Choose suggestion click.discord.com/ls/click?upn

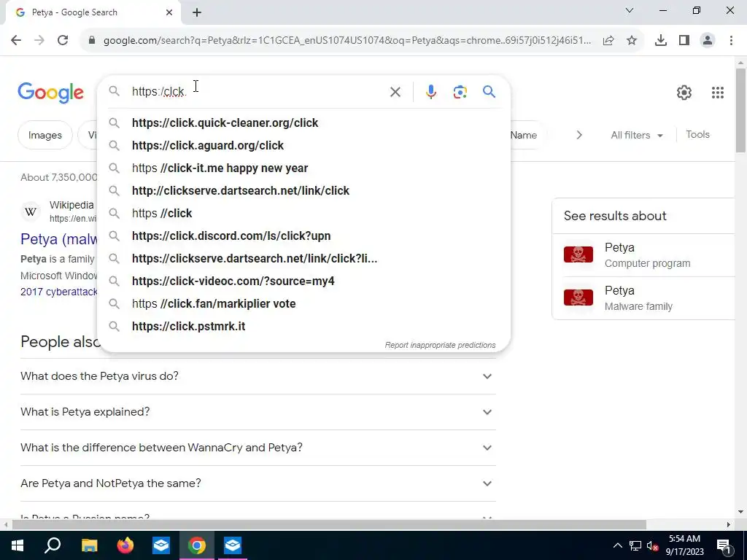pos(303,236)
